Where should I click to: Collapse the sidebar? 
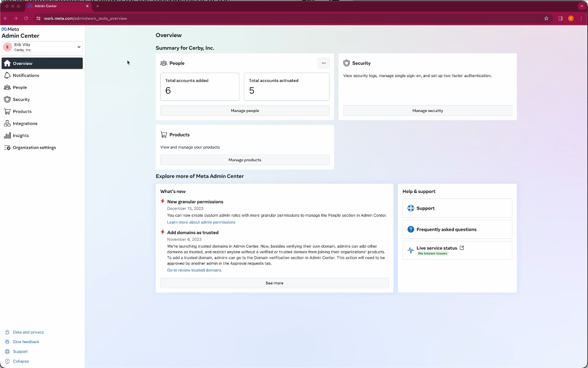[x=21, y=361]
